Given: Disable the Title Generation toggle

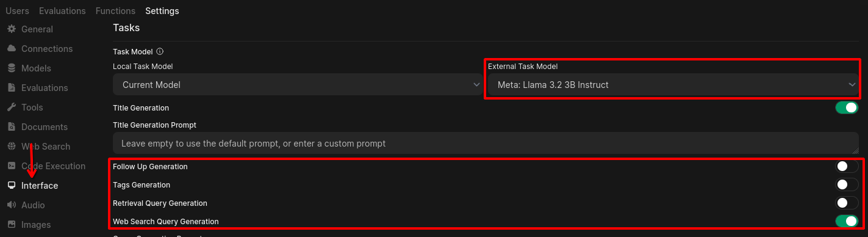Looking at the screenshot, I should (847, 108).
